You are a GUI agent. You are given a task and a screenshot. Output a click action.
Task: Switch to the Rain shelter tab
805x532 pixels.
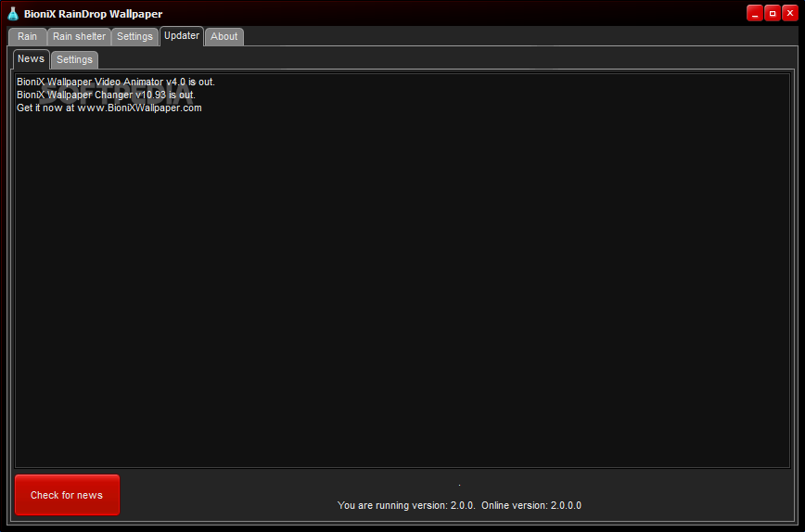[79, 36]
